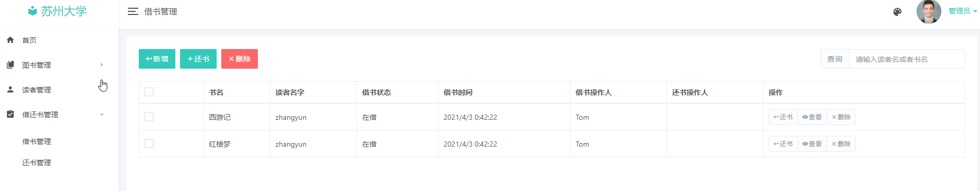Open 借书管理 in the sidebar

pos(37,141)
